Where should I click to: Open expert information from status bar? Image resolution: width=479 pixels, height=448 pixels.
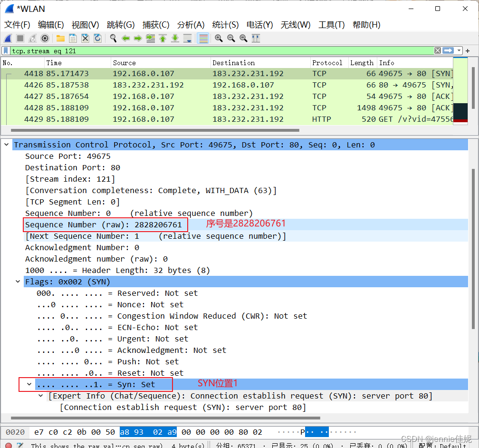pos(9,445)
